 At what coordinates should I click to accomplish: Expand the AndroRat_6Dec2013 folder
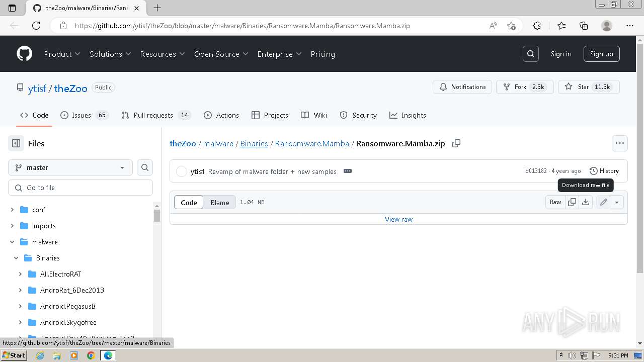pos(20,290)
